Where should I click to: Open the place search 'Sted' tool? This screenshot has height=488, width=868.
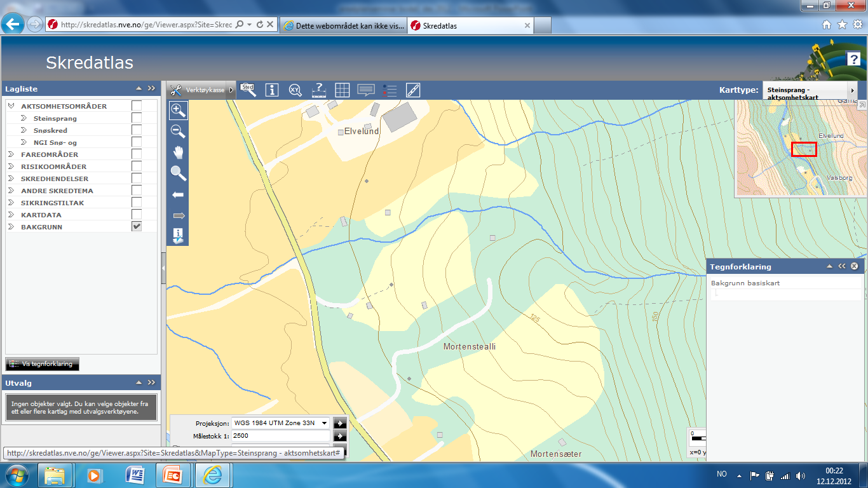(248, 90)
